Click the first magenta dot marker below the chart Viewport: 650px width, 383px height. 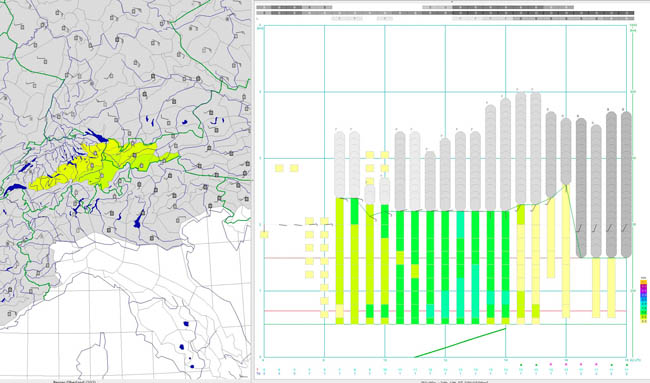[x=551, y=364]
